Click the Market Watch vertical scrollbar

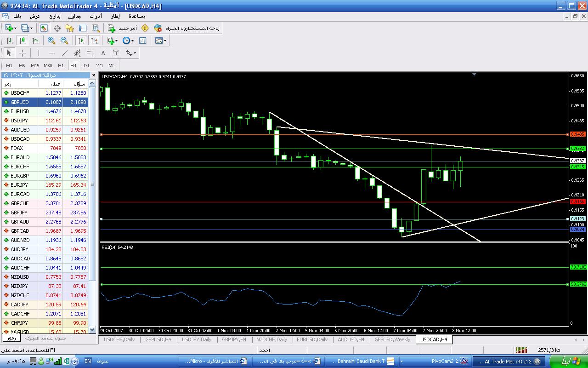pyautogui.click(x=92, y=184)
